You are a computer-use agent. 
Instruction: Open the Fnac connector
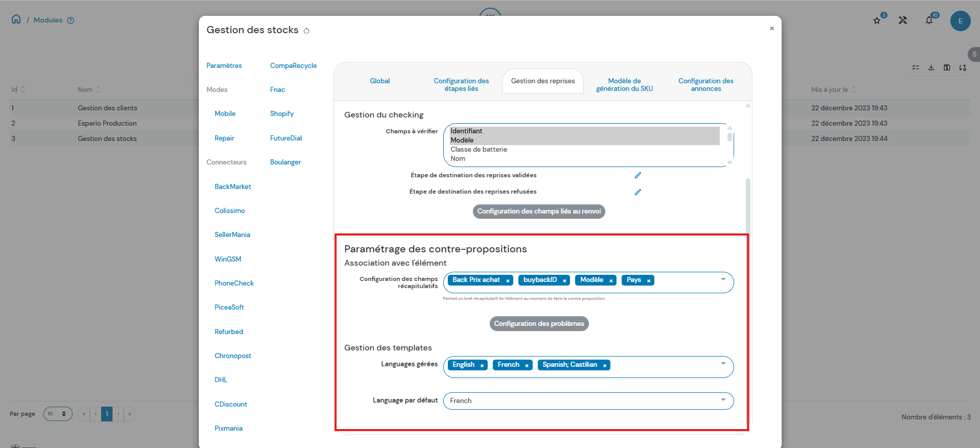(278, 89)
